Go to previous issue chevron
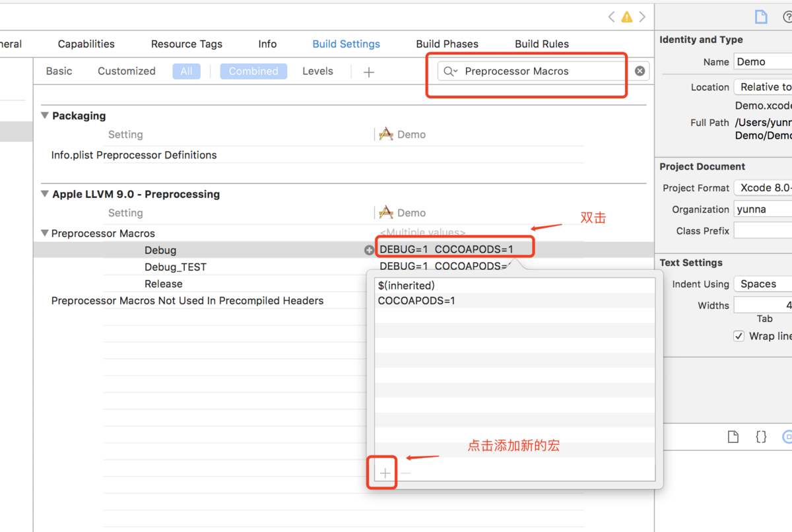 pyautogui.click(x=611, y=17)
